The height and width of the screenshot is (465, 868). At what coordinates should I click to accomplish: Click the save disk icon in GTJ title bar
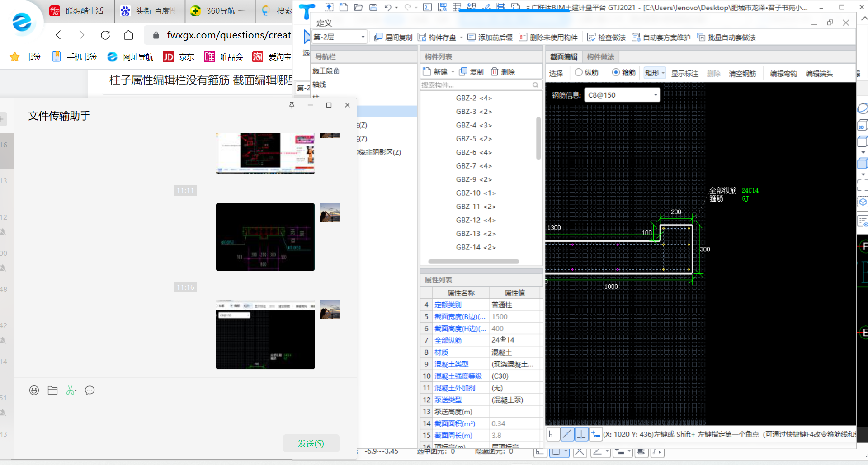point(373,7)
